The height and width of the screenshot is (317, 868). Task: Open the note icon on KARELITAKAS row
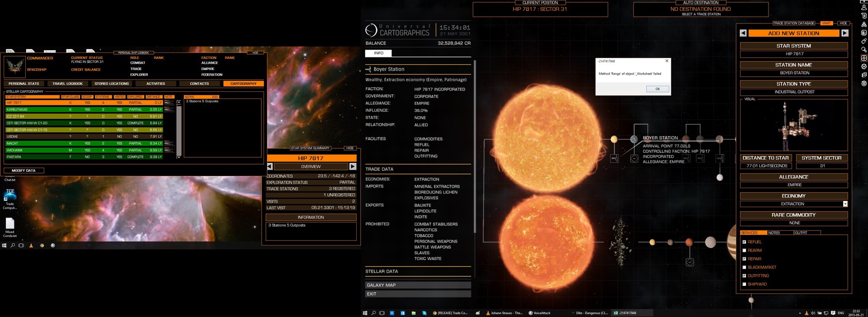point(169,109)
